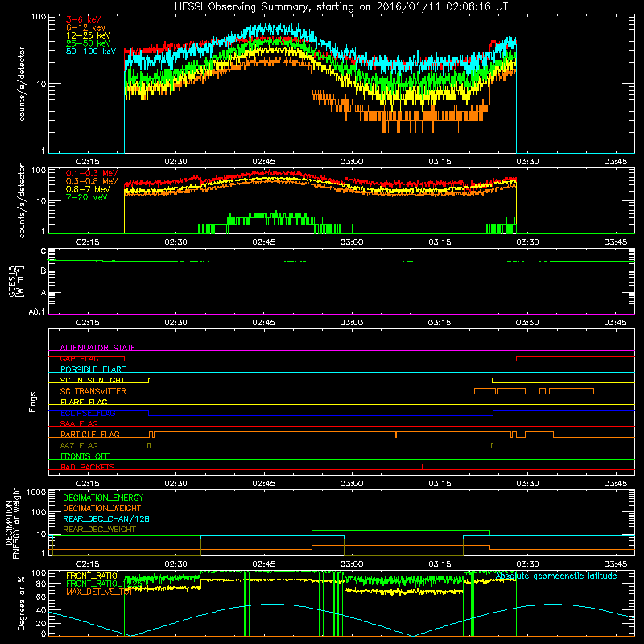Click the orange PARTICLE_FLAG spike near 03:07
This screenshot has width=644, height=644.
[x=396, y=435]
